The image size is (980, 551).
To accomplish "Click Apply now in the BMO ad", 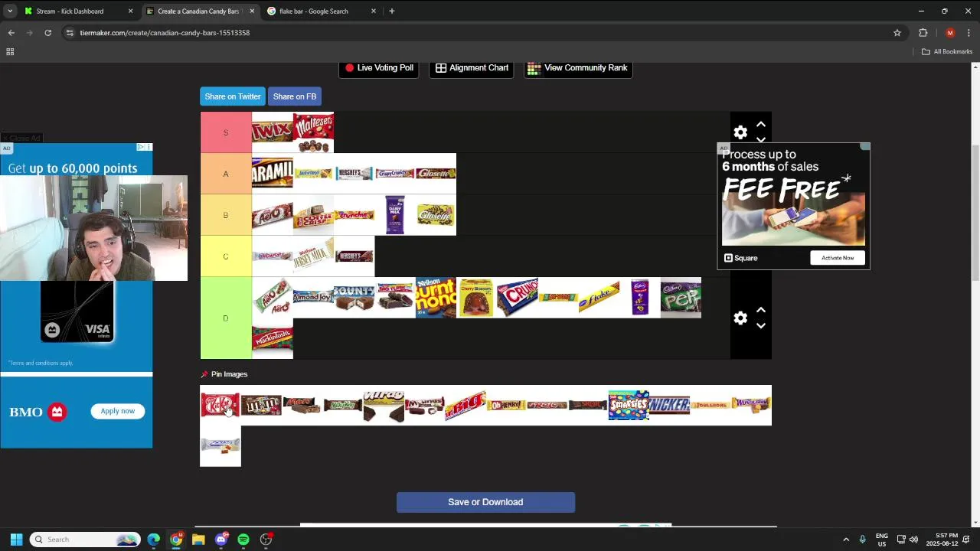I will [118, 411].
